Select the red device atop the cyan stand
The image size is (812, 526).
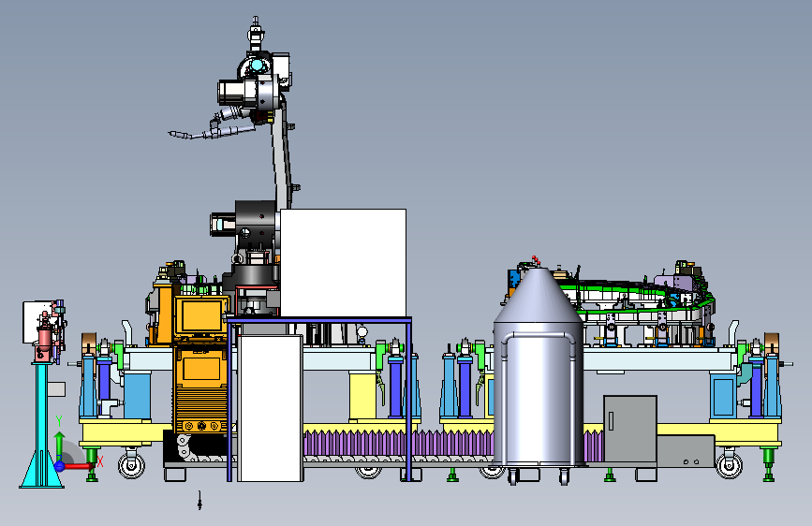(x=46, y=337)
